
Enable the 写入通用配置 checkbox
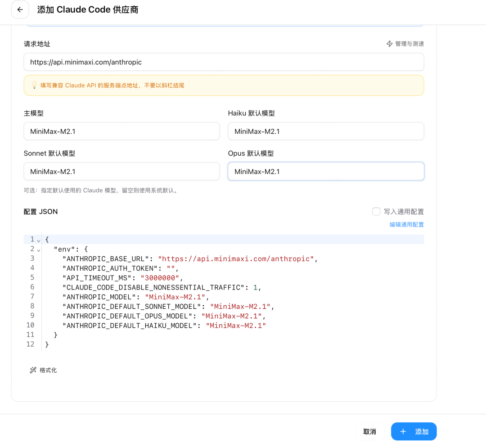pos(376,211)
